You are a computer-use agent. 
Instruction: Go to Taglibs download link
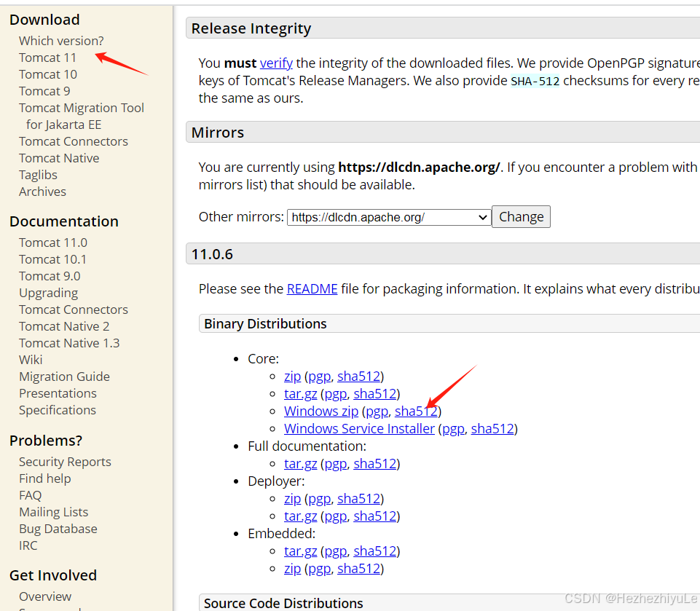38,175
